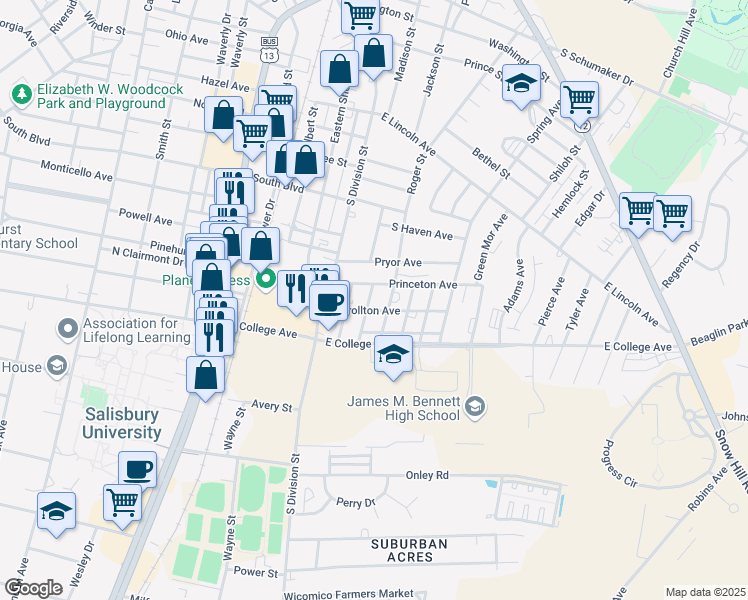Click the Avery St street label
This screenshot has height=600, width=748.
click(271, 406)
